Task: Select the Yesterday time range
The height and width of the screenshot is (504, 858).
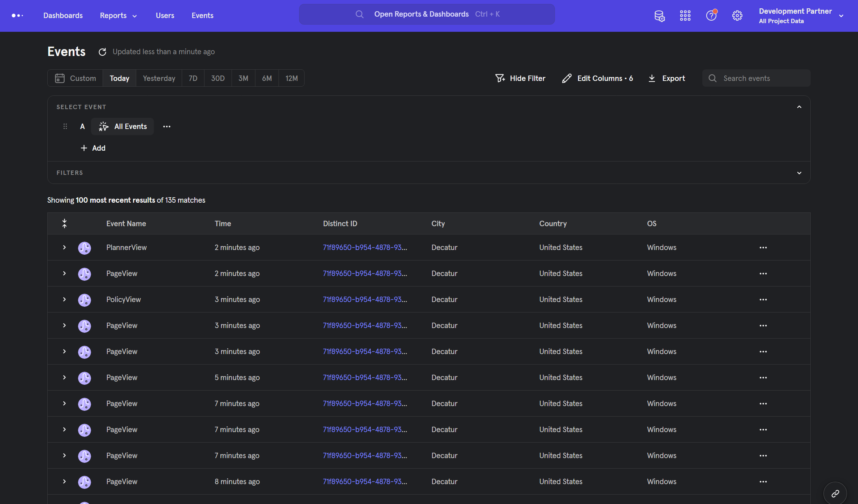Action: pos(159,78)
